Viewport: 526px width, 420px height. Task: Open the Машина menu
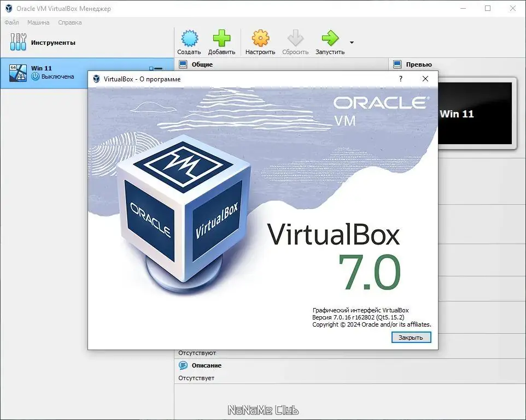click(38, 22)
